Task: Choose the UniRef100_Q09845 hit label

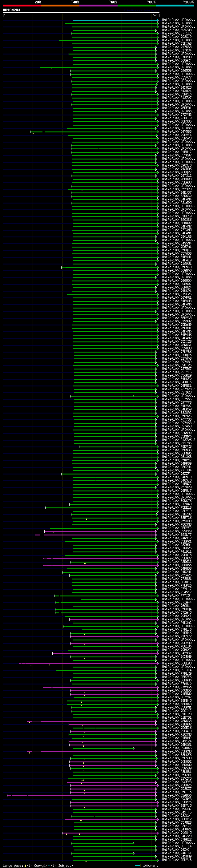Action: 177,833
